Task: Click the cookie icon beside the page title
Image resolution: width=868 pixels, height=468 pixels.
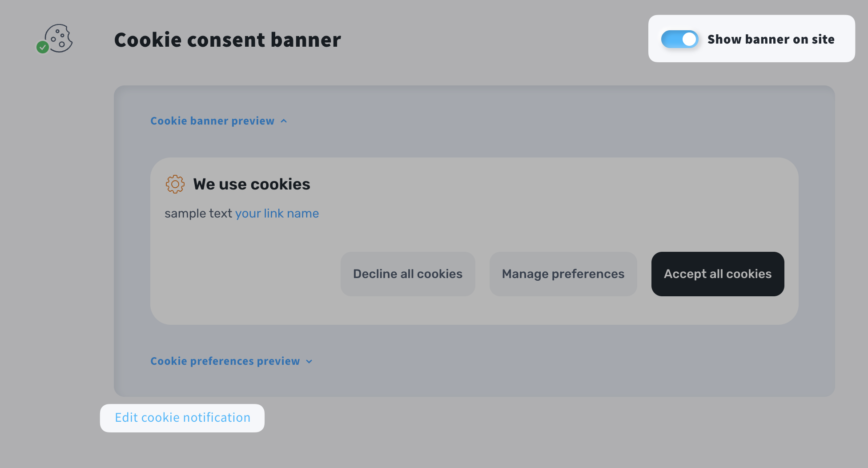Action: (x=60, y=38)
